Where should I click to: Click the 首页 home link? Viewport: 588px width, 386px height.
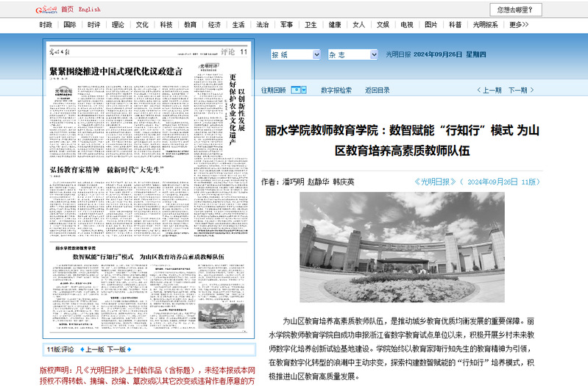[67, 10]
